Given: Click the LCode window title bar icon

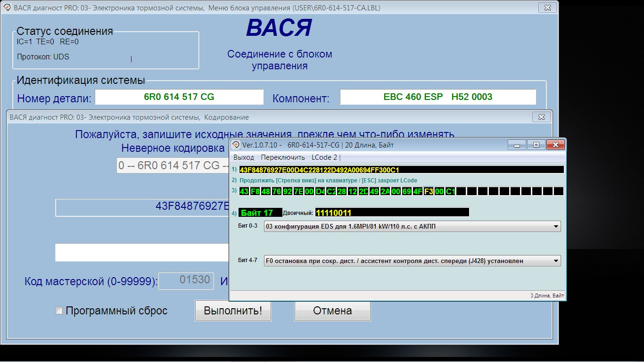Looking at the screenshot, I should click(236, 145).
